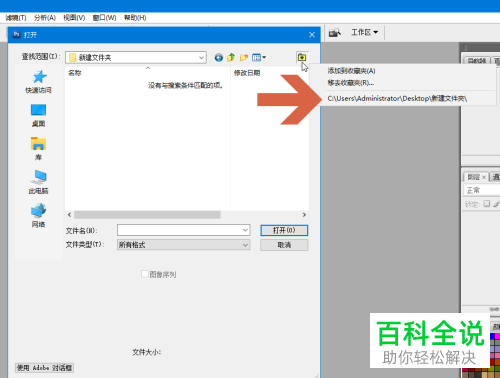
Task: Open the blend mode 正常 dropdown
Action: 482,190
